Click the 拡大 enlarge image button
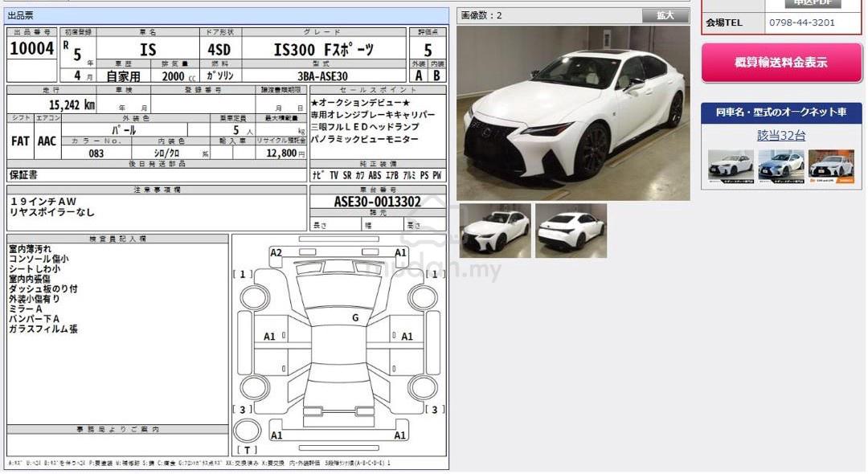This screenshot has width=868, height=474. click(x=665, y=15)
